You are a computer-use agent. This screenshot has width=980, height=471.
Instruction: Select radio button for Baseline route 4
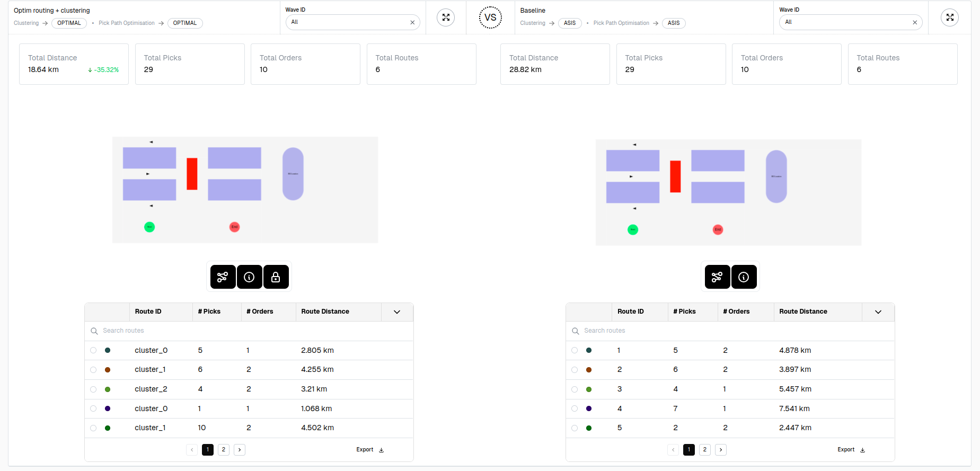point(575,408)
